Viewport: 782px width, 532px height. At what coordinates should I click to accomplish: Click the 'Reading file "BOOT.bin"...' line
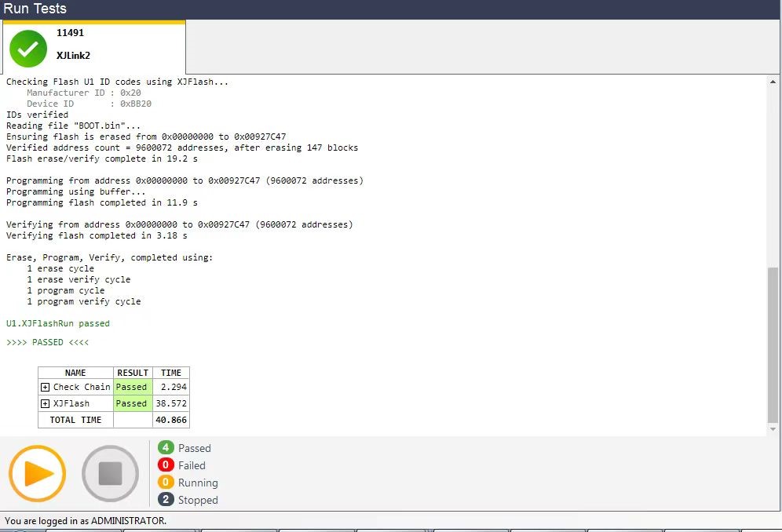click(73, 126)
